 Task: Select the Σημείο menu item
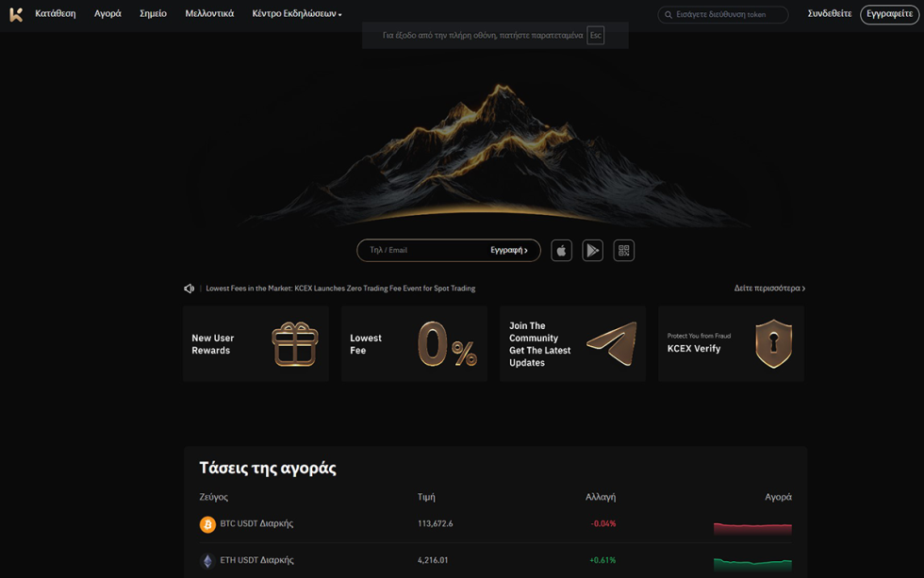tap(153, 14)
